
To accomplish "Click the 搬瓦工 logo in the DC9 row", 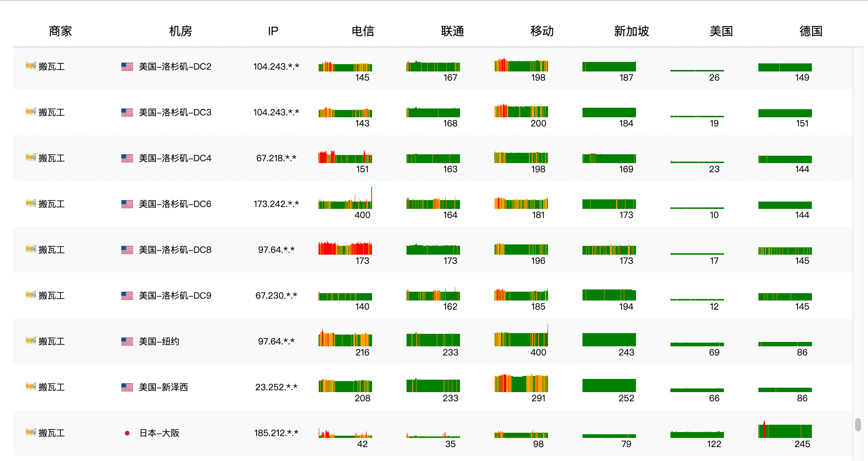I will [31, 295].
